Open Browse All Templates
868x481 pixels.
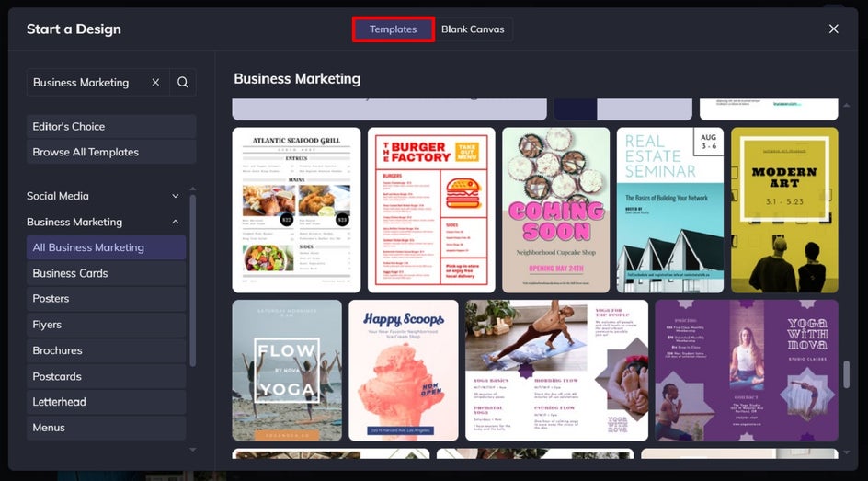111,152
